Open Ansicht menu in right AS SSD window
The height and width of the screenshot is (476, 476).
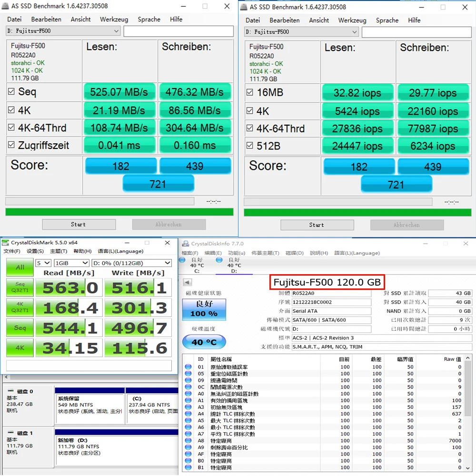point(319,20)
